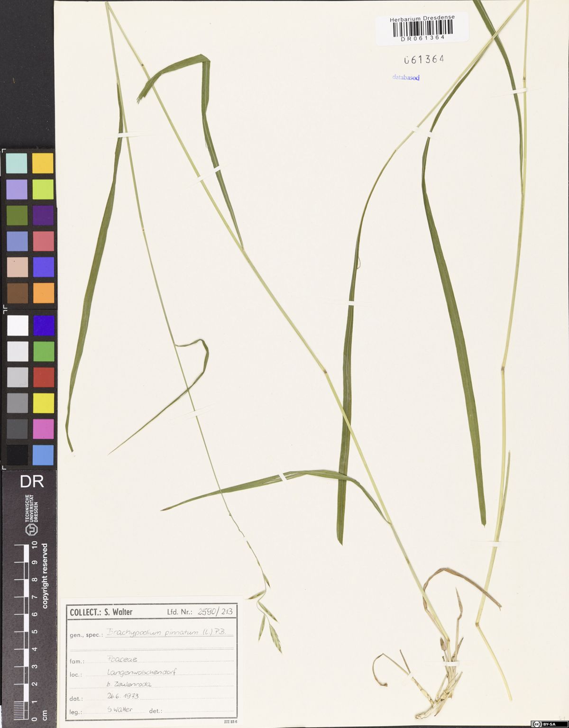The image size is (569, 728).
Task: Click the blue 'databased' stamp
Action: (x=405, y=77)
